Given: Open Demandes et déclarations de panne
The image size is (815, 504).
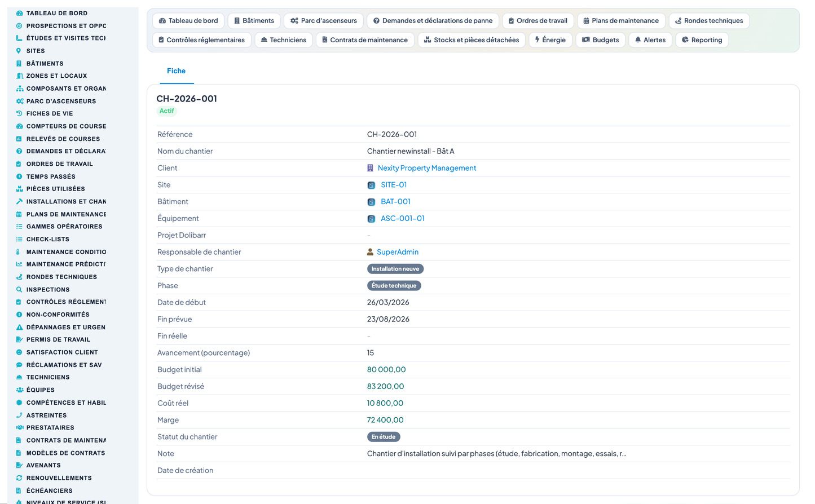Looking at the screenshot, I should (433, 21).
